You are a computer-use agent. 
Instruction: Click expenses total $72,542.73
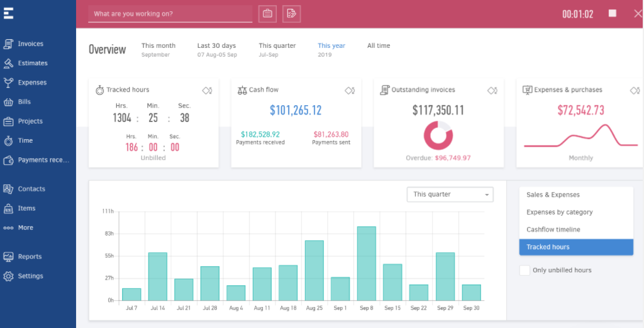point(580,110)
